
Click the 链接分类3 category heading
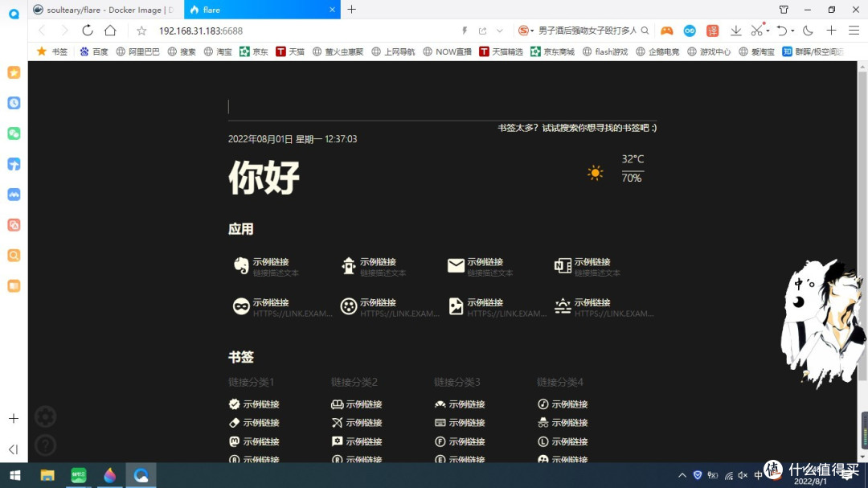click(457, 382)
